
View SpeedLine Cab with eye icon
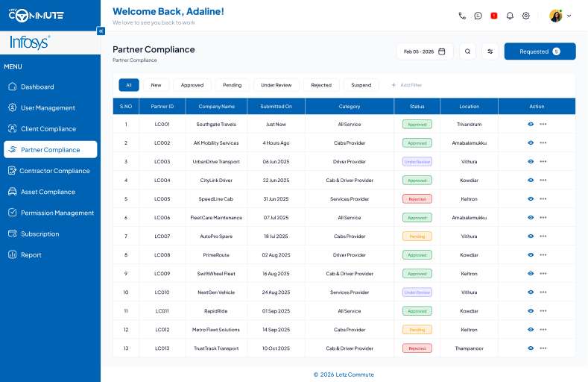[x=531, y=199]
